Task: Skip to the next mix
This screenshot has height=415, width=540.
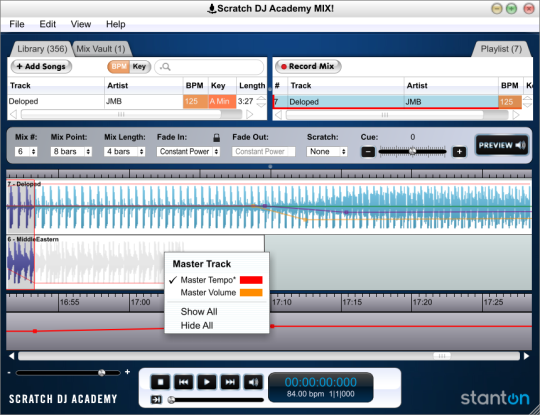Action: [x=230, y=382]
